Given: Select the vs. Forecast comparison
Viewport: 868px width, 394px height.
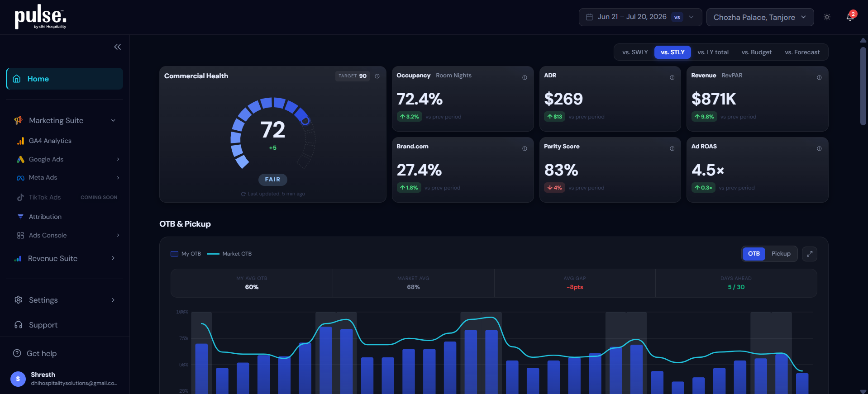Looking at the screenshot, I should point(802,52).
